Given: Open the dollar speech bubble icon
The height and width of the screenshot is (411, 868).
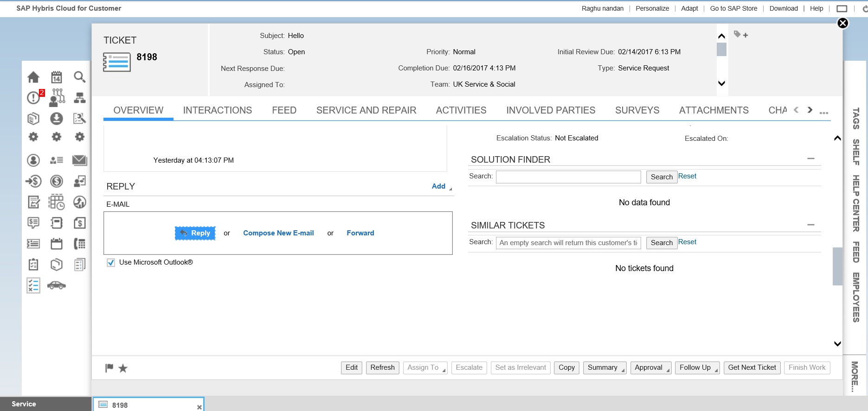Looking at the screenshot, I should coord(33,223).
